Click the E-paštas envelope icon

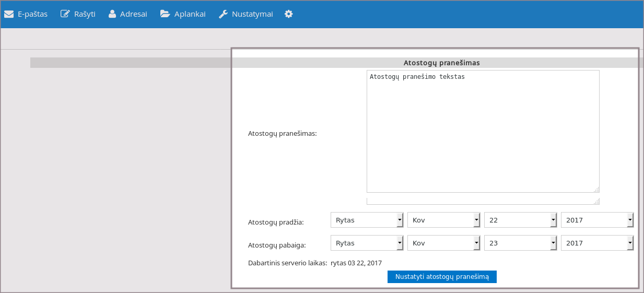(x=9, y=14)
